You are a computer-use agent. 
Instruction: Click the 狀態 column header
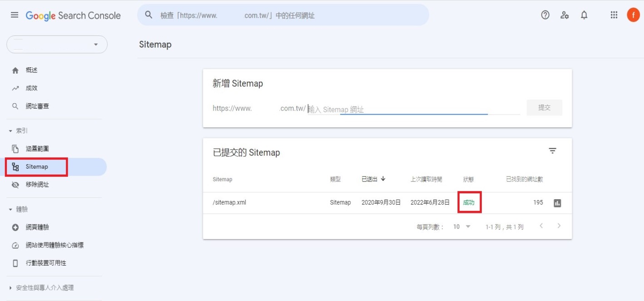(468, 179)
